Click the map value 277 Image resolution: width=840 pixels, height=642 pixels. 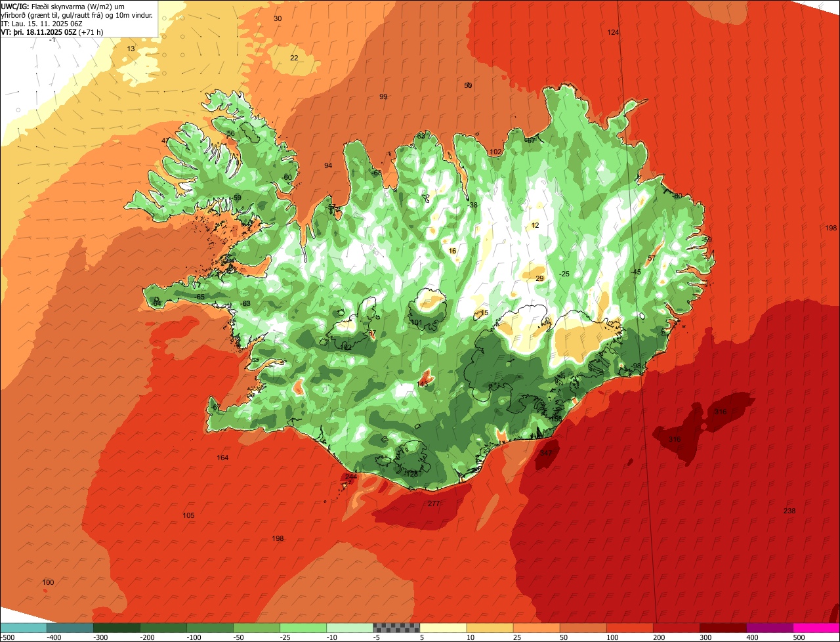(434, 503)
